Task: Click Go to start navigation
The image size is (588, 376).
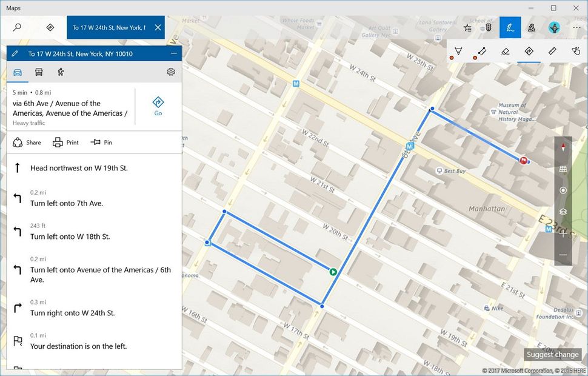Action: (158, 103)
